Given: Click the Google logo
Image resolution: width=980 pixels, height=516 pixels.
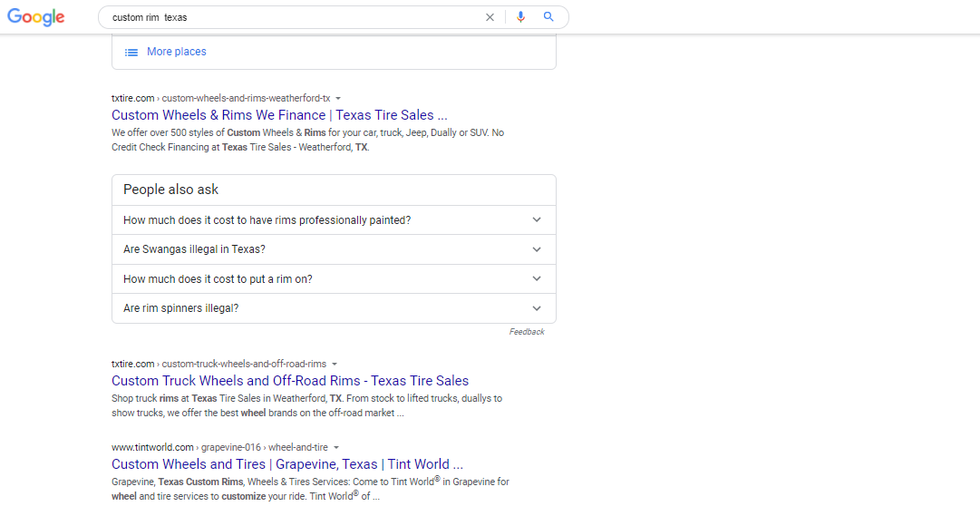Looking at the screenshot, I should click(36, 17).
